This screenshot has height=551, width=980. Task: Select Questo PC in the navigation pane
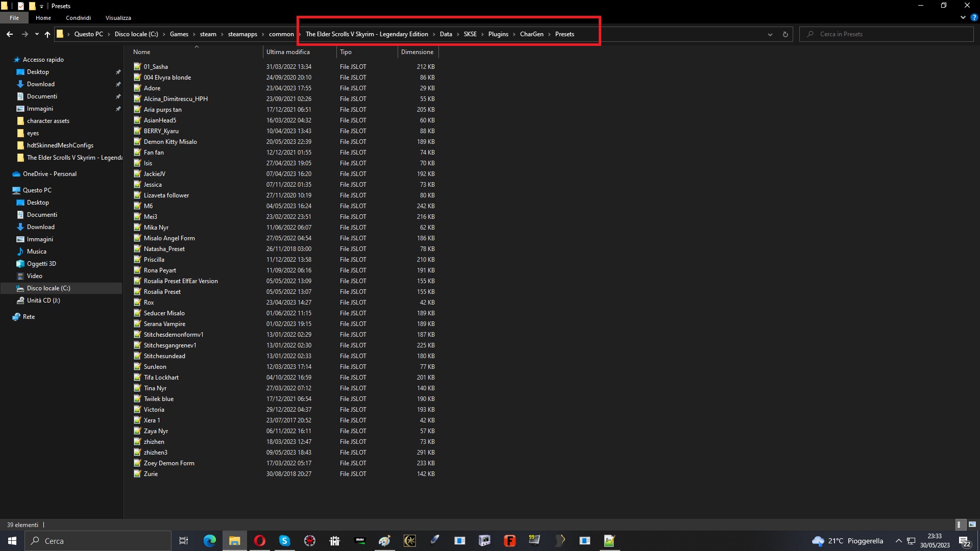click(x=37, y=190)
